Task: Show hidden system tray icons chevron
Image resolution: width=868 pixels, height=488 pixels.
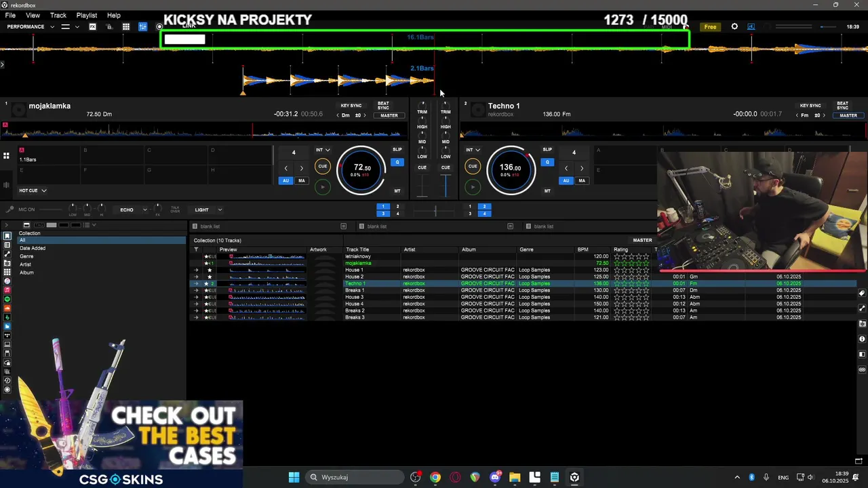Action: tap(737, 477)
